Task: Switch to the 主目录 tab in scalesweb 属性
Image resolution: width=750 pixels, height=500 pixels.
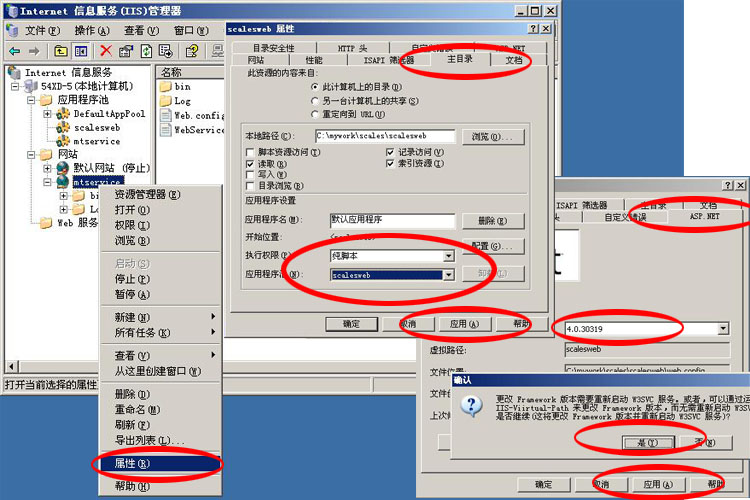Action: pyautogui.click(x=460, y=59)
